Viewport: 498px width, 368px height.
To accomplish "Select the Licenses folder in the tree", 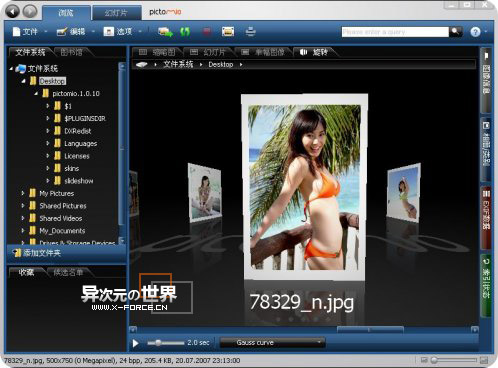I will click(77, 156).
